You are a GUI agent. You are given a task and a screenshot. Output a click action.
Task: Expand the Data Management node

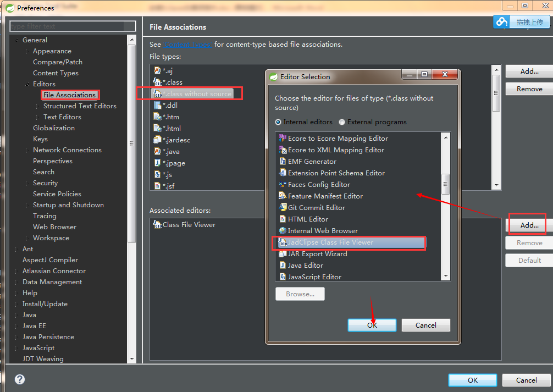pos(16,282)
